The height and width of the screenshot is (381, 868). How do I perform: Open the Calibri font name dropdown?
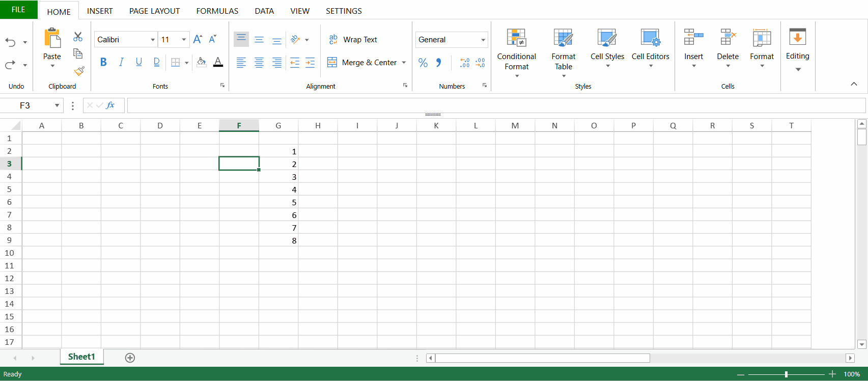coord(152,40)
